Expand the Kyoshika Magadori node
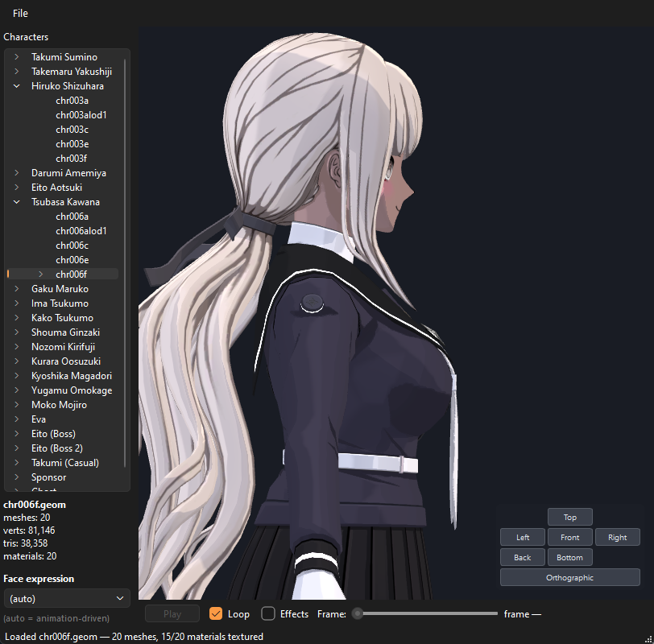654x644 pixels. (17, 376)
